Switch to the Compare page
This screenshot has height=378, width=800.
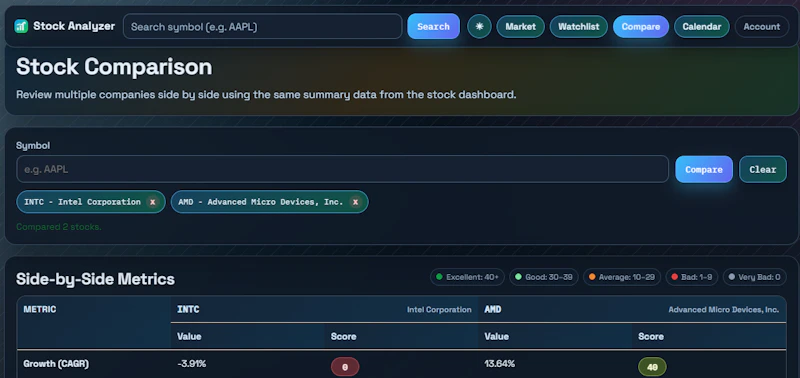tap(641, 27)
